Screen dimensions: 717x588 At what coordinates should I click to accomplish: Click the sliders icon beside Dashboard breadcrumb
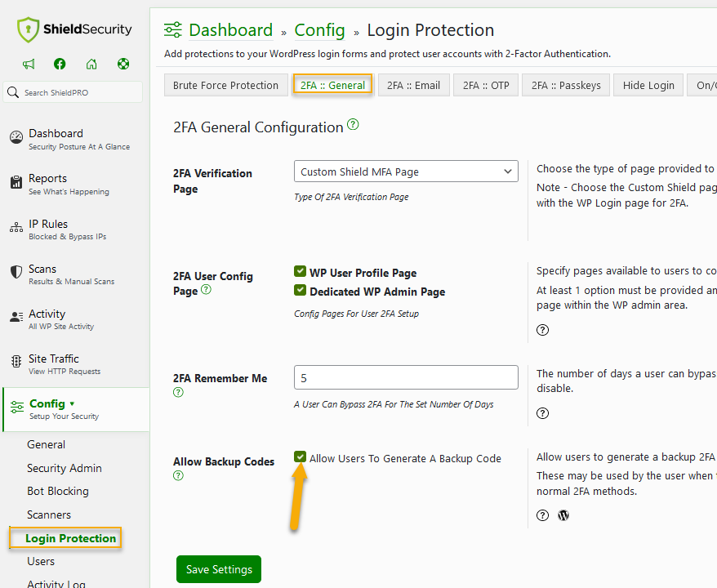coord(173,29)
